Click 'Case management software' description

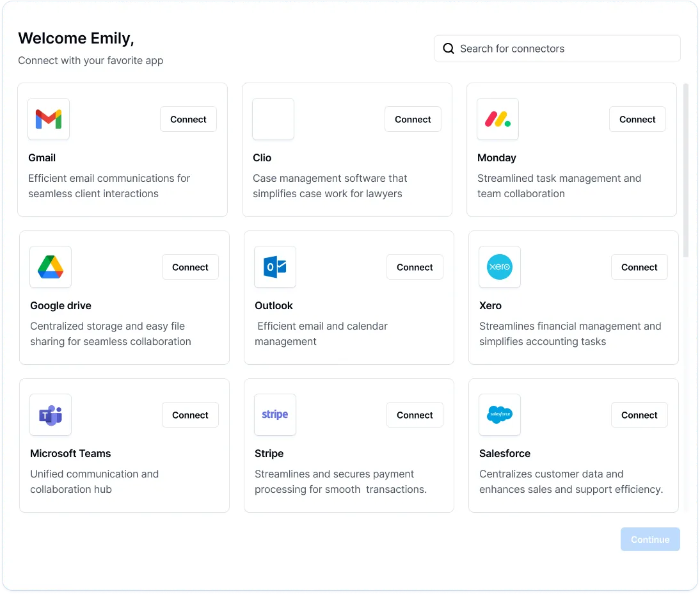pyautogui.click(x=330, y=186)
